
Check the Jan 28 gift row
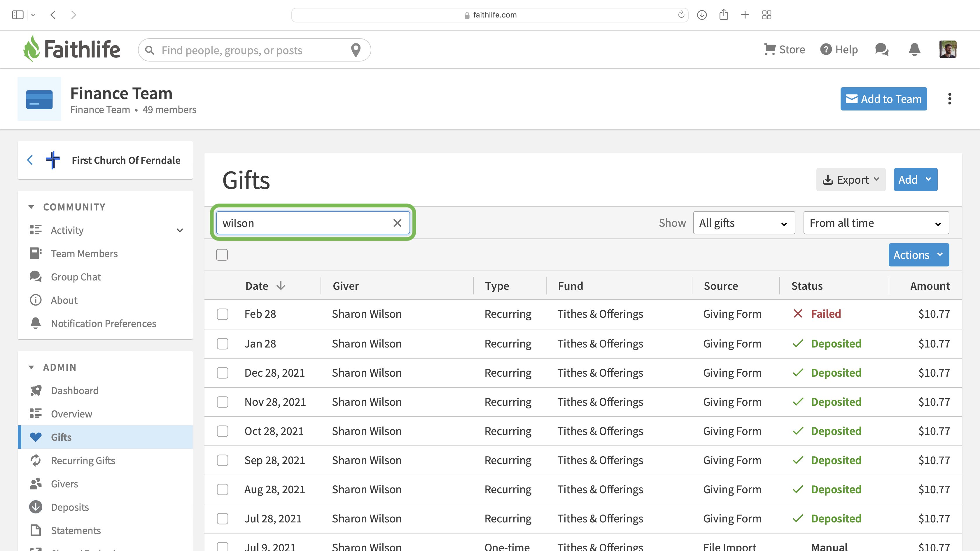223,344
